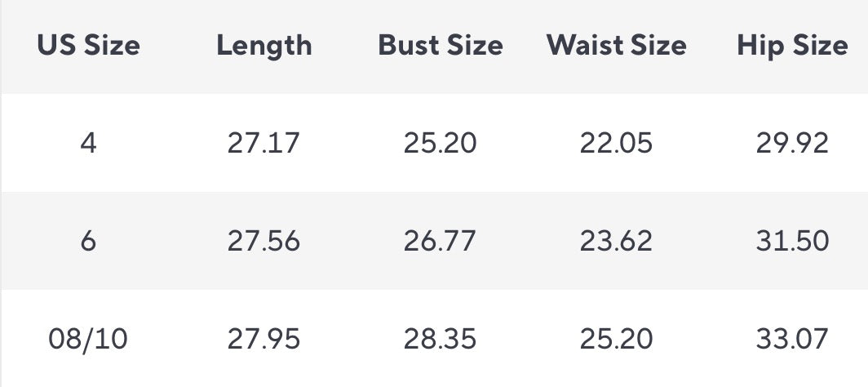Click hip size value 29.92

tap(792, 144)
